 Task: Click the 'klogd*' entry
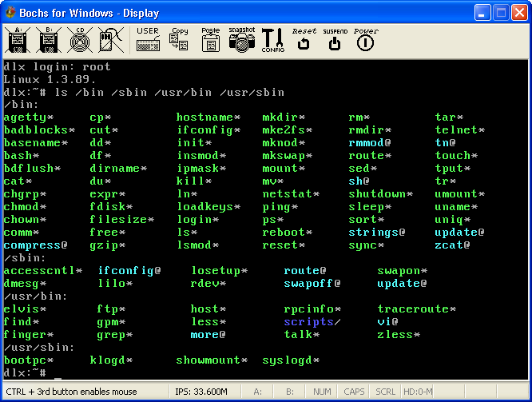111,360
